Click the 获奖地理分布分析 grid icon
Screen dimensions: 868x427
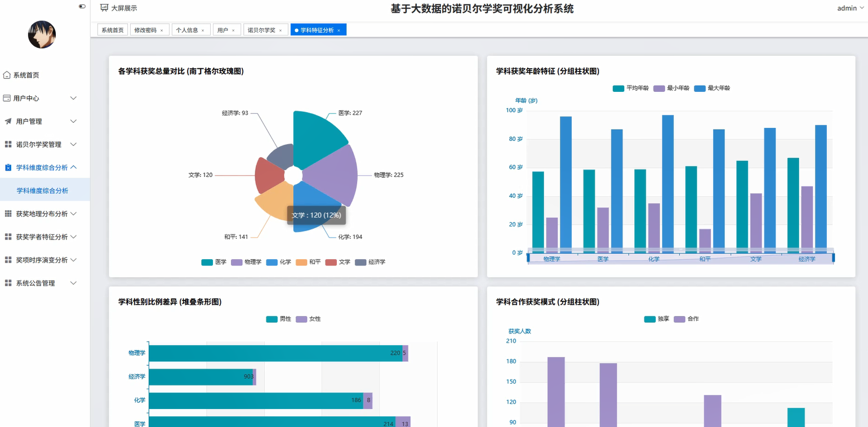(8, 213)
